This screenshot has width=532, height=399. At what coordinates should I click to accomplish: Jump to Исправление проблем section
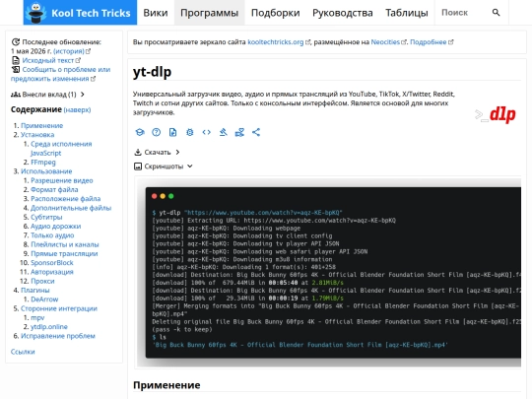tap(58, 336)
